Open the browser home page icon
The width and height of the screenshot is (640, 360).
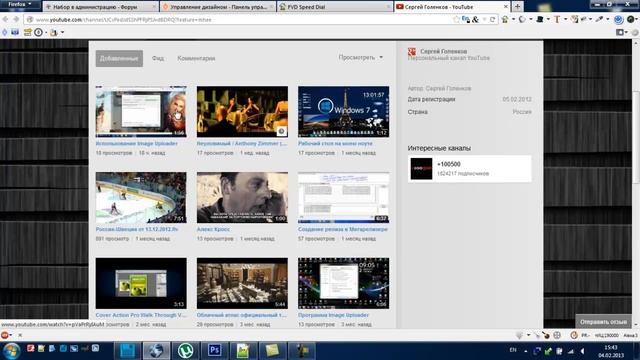(x=505, y=20)
